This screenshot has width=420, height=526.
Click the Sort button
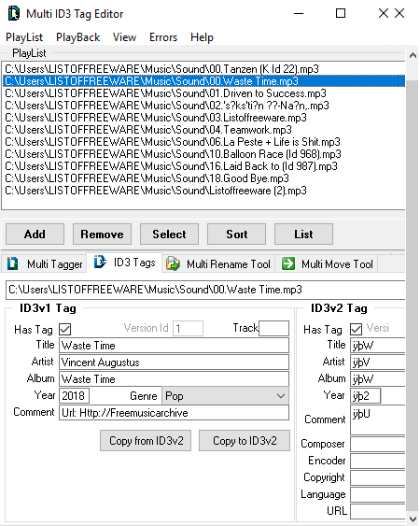point(236,235)
